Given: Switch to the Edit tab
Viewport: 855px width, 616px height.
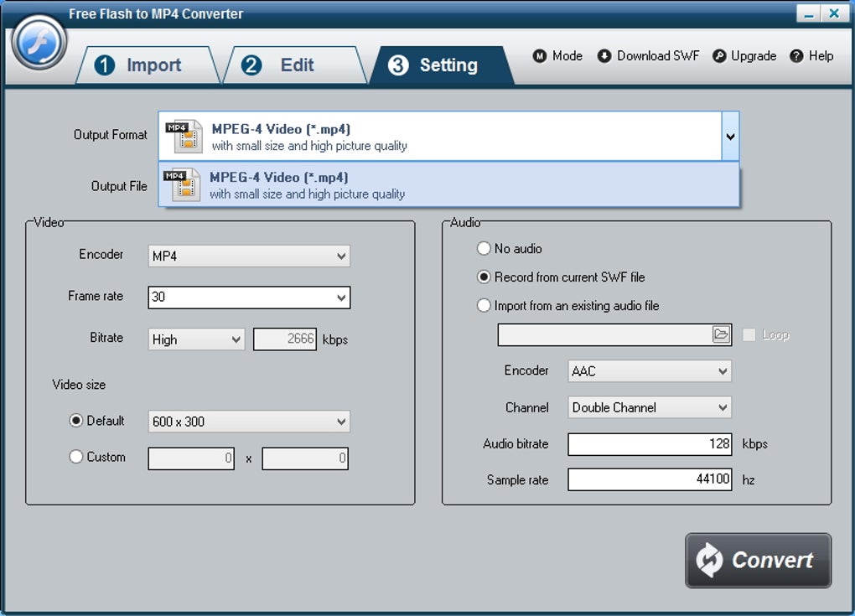Looking at the screenshot, I should (294, 65).
